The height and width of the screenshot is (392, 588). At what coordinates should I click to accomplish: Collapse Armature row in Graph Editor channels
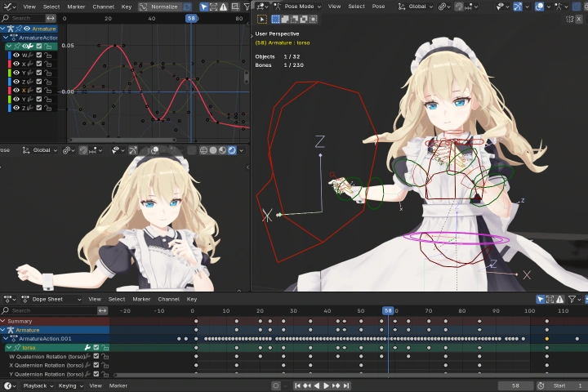(x=3, y=29)
